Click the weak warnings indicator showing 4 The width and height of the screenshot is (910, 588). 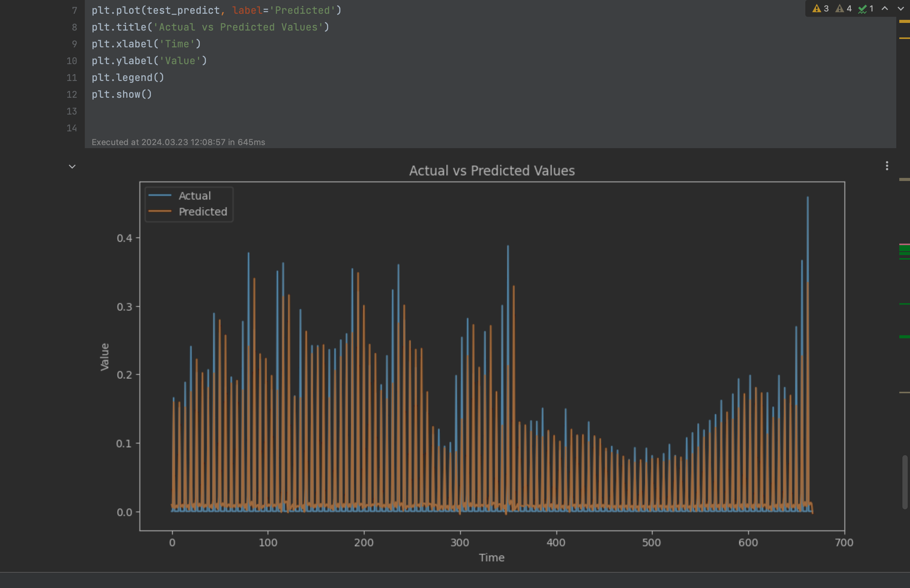coord(843,9)
